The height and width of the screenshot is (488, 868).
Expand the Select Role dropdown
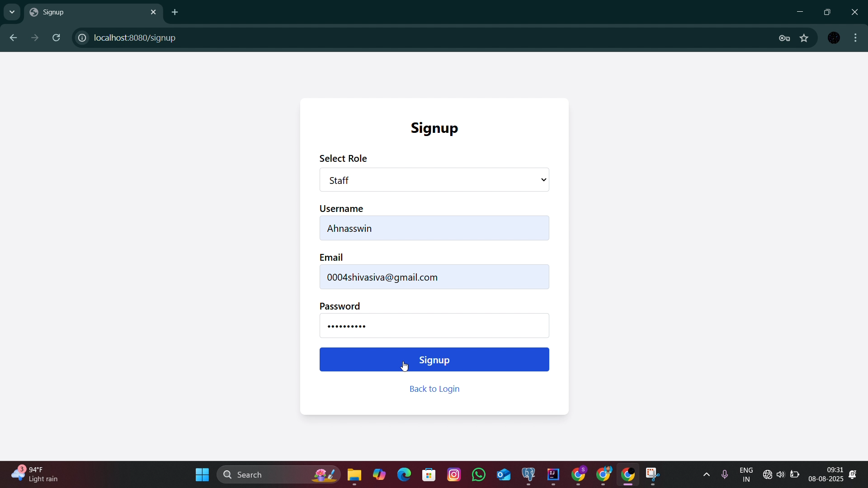pos(434,180)
